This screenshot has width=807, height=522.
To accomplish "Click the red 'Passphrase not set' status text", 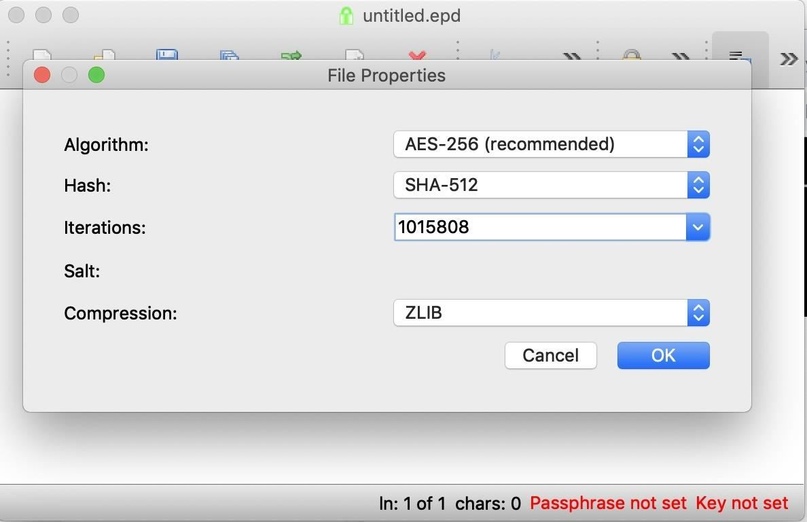I will tap(608, 503).
